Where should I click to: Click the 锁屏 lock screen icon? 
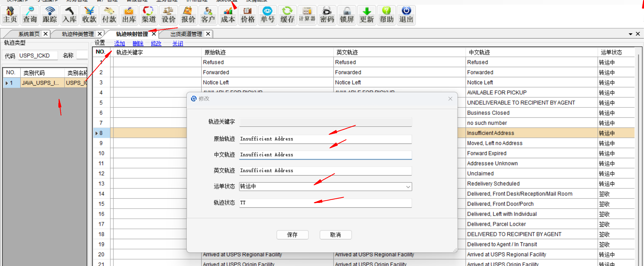click(x=347, y=15)
